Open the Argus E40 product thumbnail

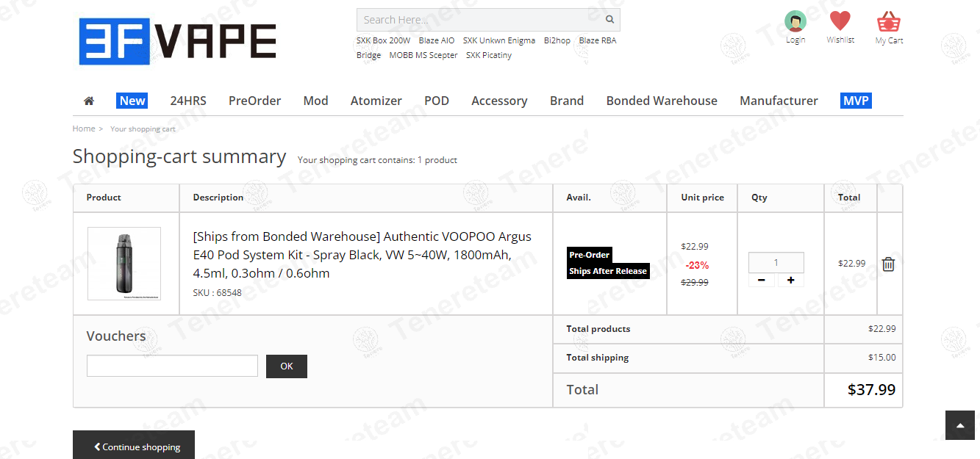click(x=124, y=264)
